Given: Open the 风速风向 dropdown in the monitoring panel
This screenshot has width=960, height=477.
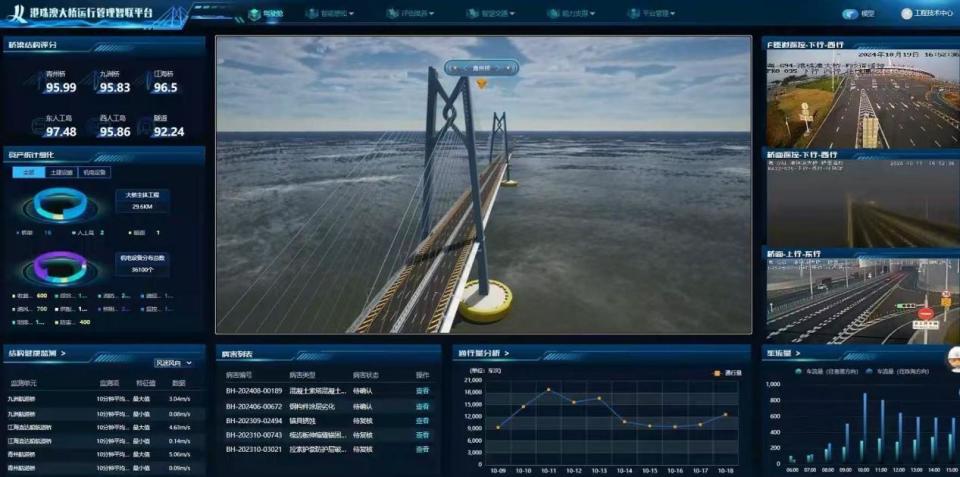Looking at the screenshot, I should [x=174, y=363].
